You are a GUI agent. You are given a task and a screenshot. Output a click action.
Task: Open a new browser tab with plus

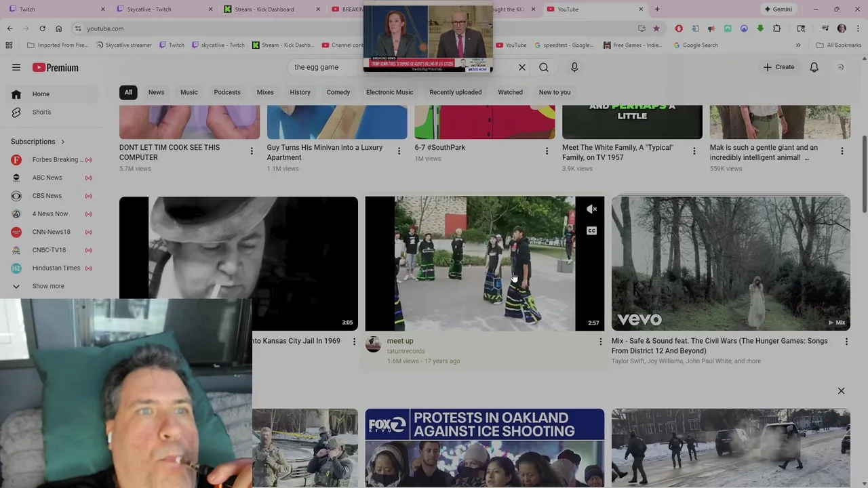click(x=657, y=9)
